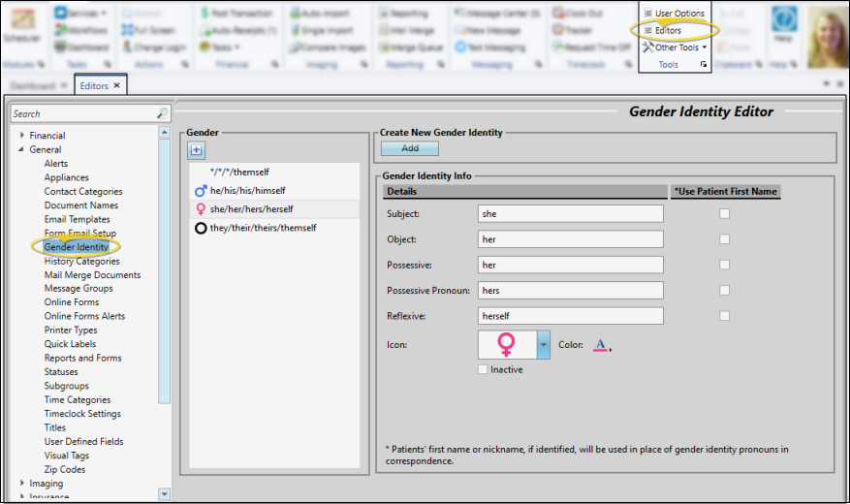The height and width of the screenshot is (504, 850).
Task: Click the User Options icon in Tools
Action: 648,14
